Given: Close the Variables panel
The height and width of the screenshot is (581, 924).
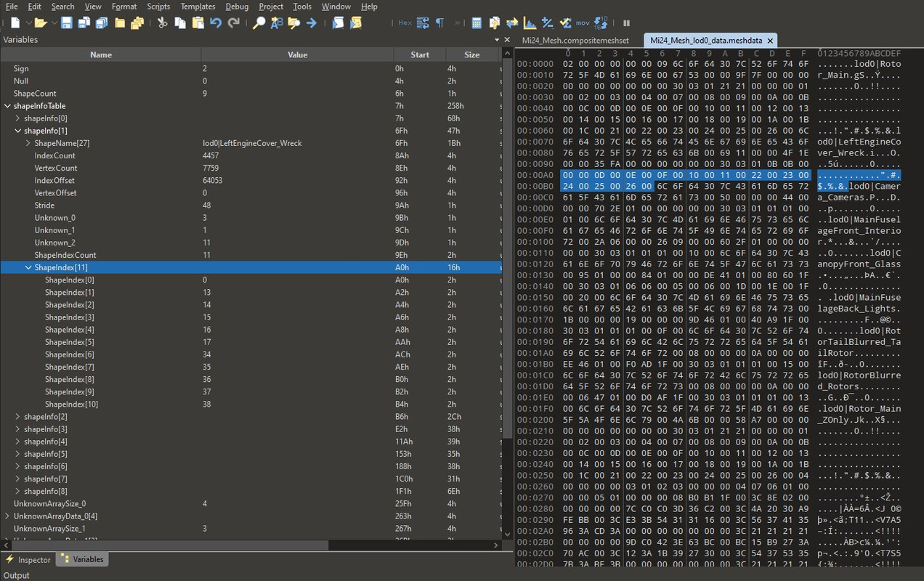Looking at the screenshot, I should pyautogui.click(x=507, y=40).
